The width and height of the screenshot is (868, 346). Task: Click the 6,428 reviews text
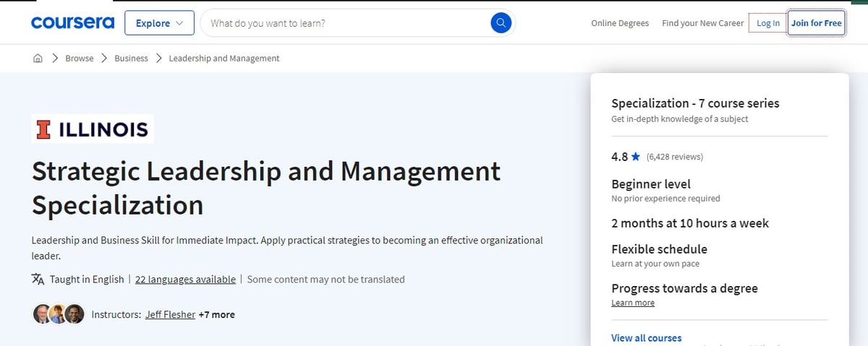(675, 156)
